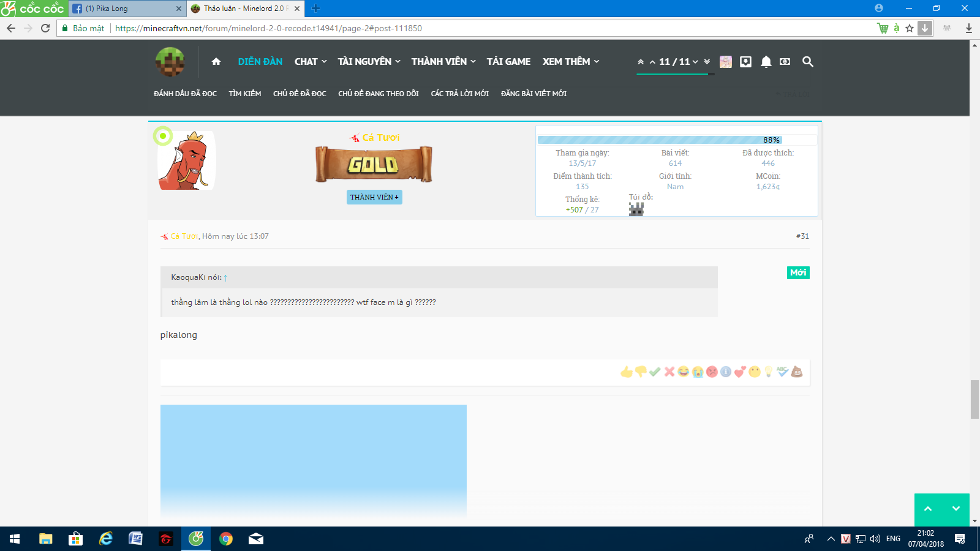The image size is (980, 551).
Task: Open a new browser tab
Action: point(316,9)
